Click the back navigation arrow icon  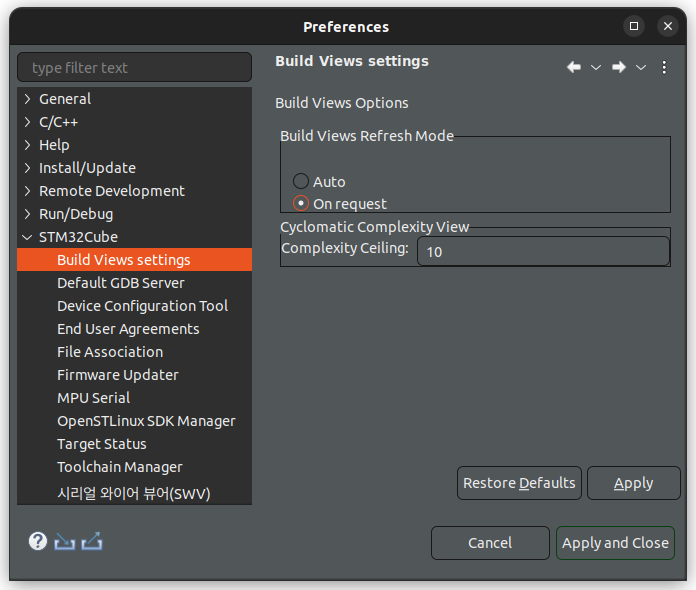click(x=573, y=67)
